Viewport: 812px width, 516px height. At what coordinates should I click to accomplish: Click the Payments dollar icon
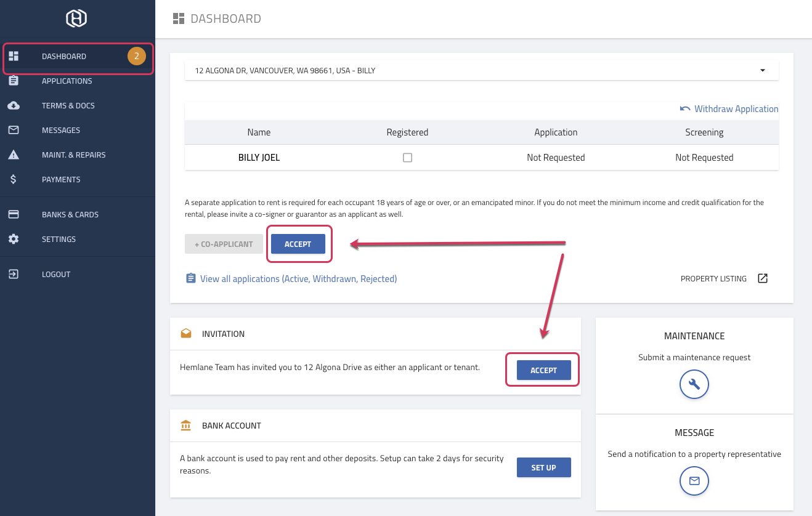click(14, 179)
